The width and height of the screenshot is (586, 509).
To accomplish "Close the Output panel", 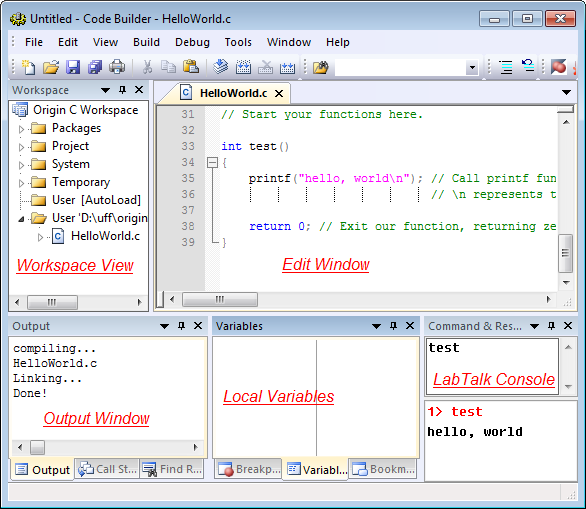I will point(198,326).
